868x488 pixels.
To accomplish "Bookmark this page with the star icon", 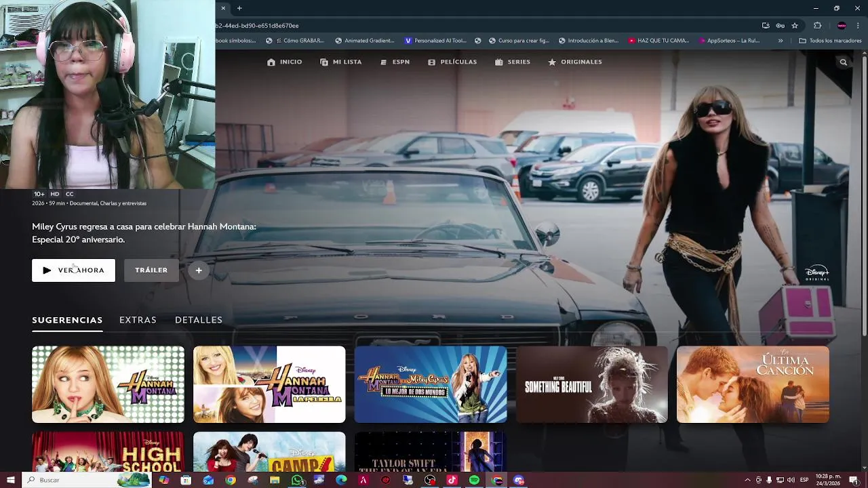I will pos(795,26).
